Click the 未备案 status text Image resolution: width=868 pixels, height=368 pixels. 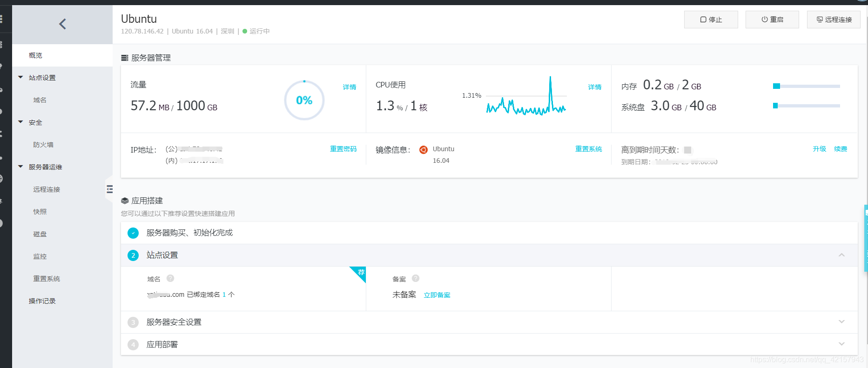pos(404,294)
